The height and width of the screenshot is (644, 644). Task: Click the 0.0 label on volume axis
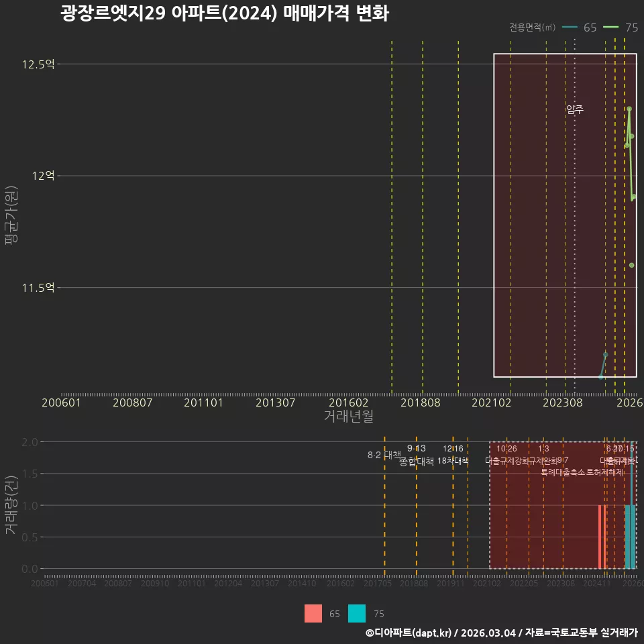point(30,569)
